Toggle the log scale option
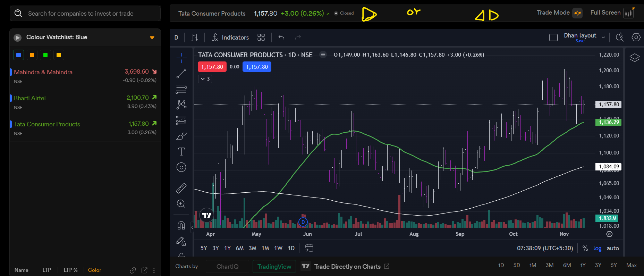 click(x=597, y=248)
